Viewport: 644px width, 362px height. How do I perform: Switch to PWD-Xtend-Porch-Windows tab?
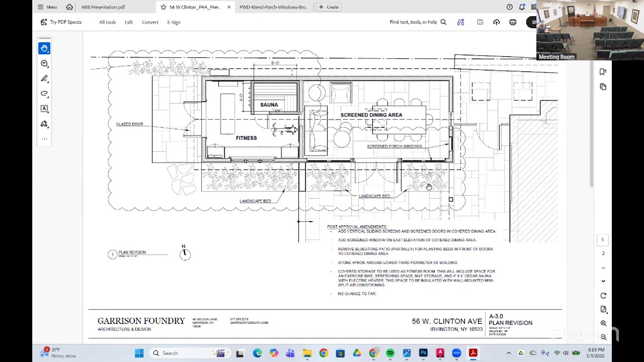273,7
